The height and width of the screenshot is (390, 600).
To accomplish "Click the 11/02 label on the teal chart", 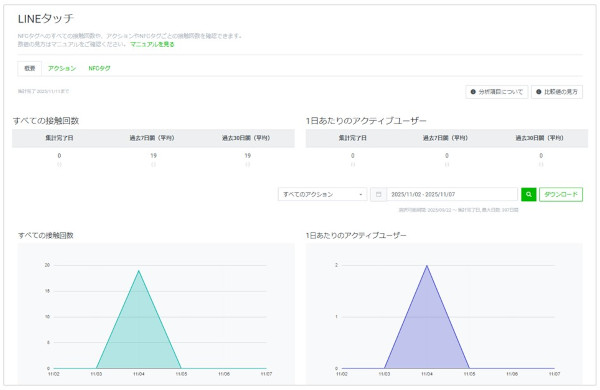I will click(x=54, y=374).
